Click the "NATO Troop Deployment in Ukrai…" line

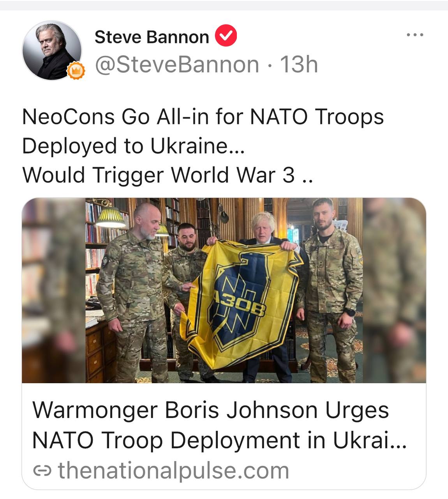(219, 440)
